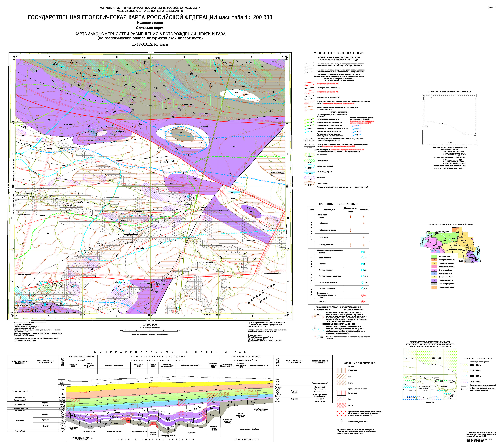The height and width of the screenshot is (448, 503).
Task: Click the L-38 label on the sheet layout map
Action: (466, 245)
